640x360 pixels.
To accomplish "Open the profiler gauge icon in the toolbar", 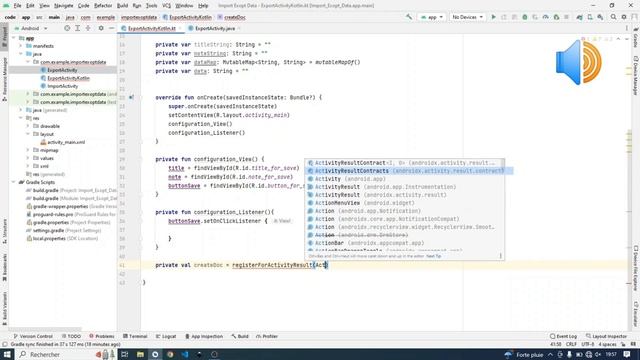I will point(546,17).
